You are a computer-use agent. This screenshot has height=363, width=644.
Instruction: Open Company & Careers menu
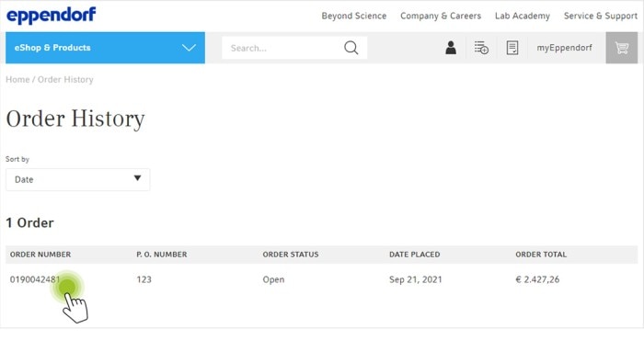click(x=441, y=16)
